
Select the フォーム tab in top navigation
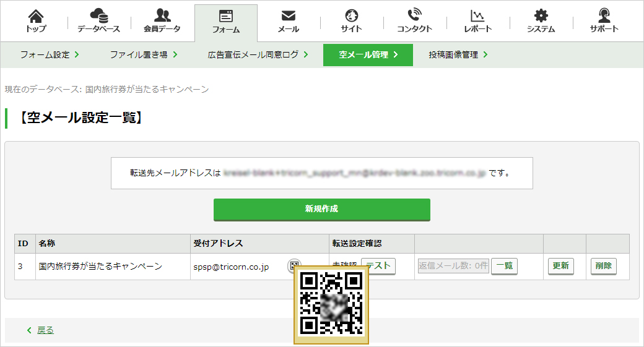click(x=226, y=22)
